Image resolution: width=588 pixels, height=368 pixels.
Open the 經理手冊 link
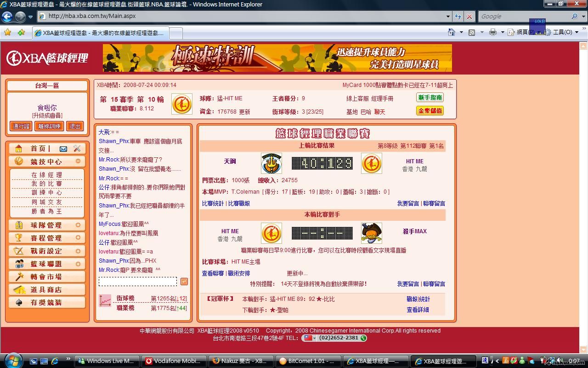click(383, 98)
